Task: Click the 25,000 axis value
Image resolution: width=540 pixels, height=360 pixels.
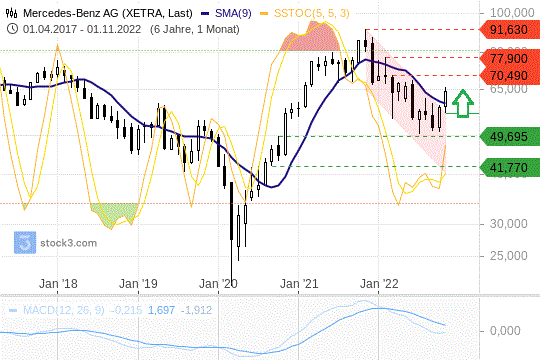Action: click(x=508, y=256)
